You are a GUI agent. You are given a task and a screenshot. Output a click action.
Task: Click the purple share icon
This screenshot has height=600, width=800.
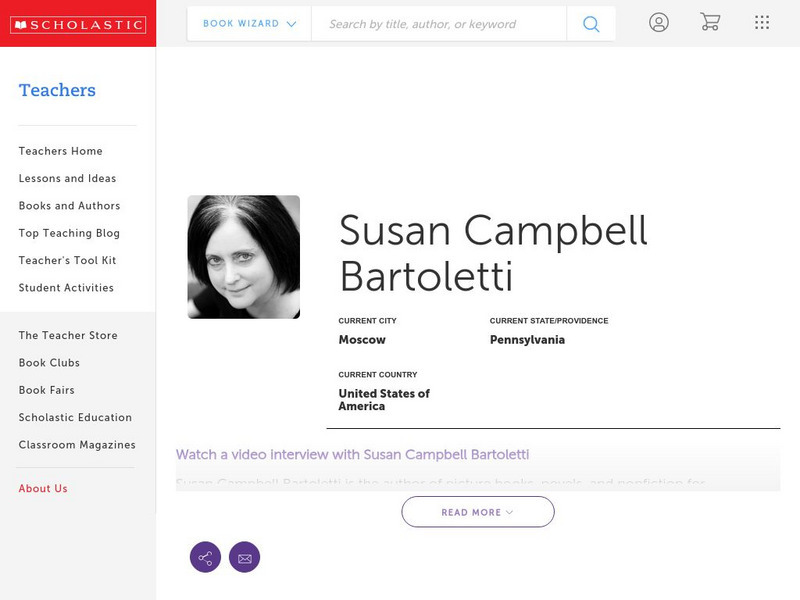pyautogui.click(x=205, y=557)
